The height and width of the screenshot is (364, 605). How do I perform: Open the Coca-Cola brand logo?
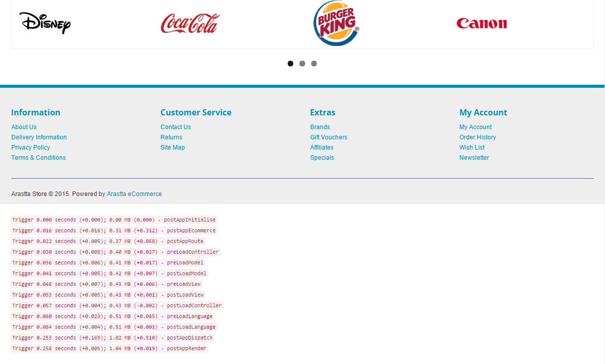point(191,23)
